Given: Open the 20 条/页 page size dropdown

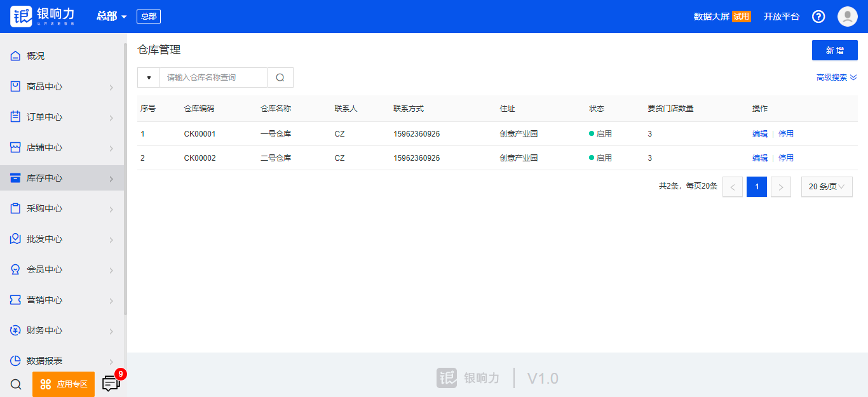Looking at the screenshot, I should tap(826, 187).
